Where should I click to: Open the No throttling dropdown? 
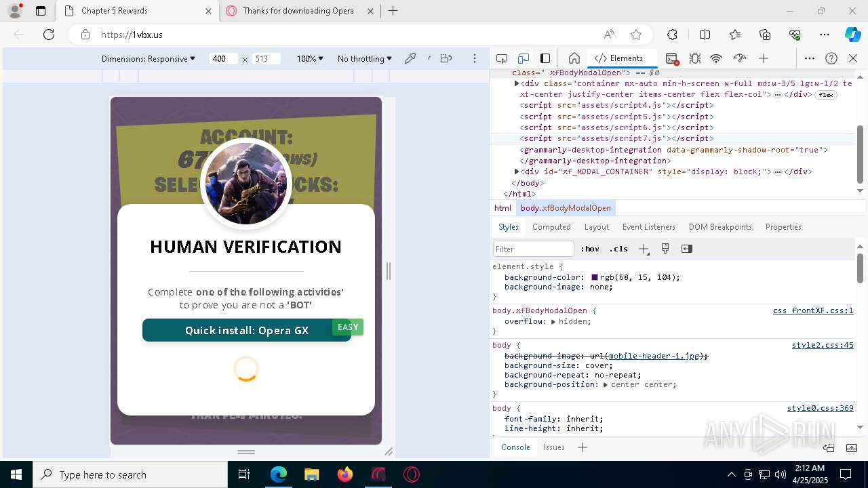[x=365, y=59]
